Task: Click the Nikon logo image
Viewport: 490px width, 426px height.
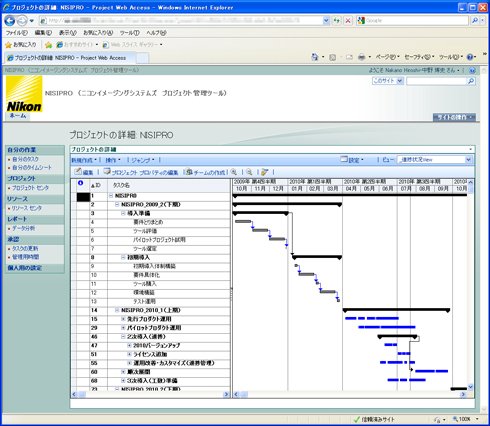Action: click(x=24, y=94)
